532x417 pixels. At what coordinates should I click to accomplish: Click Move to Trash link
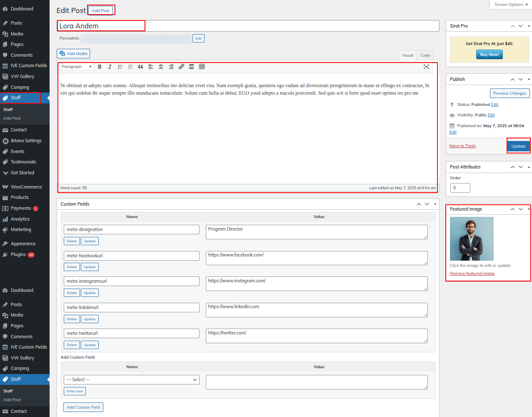(462, 146)
